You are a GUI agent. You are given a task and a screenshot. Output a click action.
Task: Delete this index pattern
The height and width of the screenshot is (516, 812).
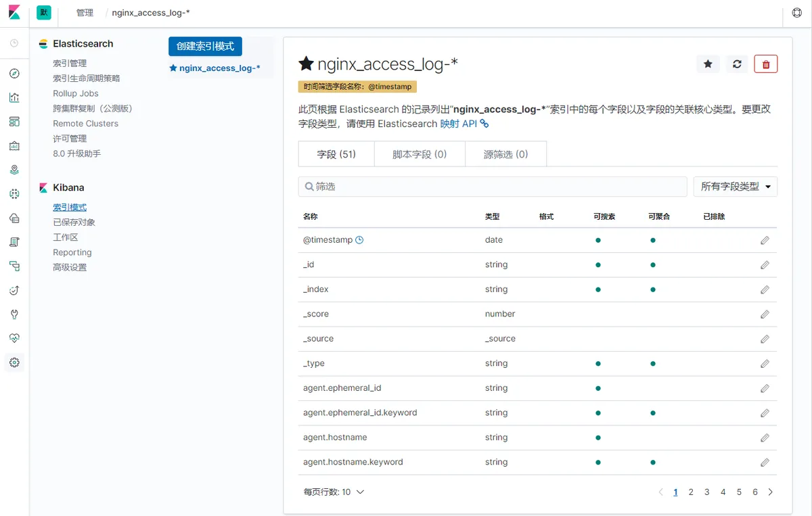766,64
